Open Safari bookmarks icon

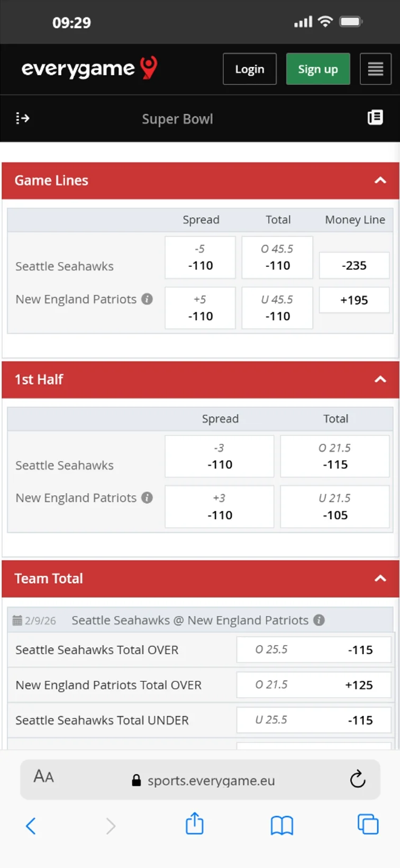[282, 825]
